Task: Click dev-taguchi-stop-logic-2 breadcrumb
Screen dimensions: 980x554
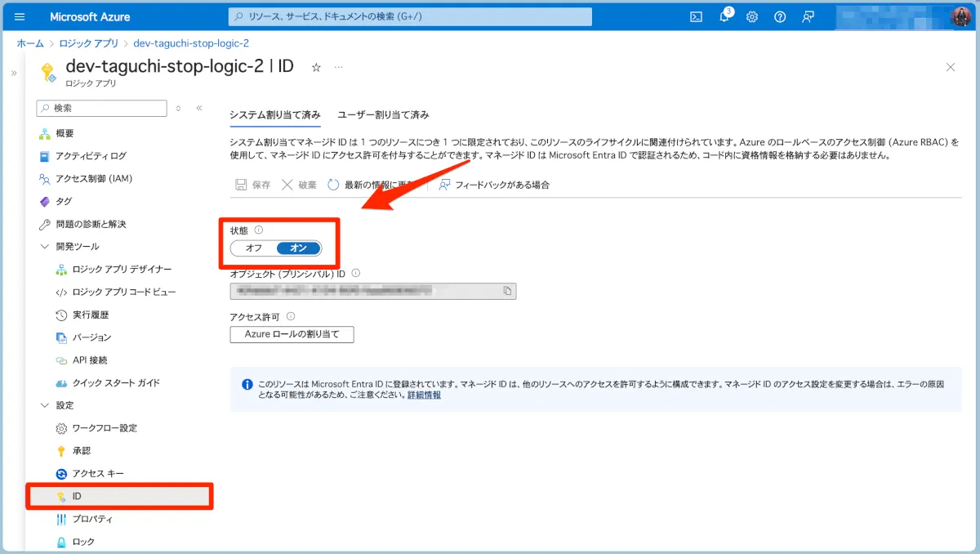Action: click(191, 43)
